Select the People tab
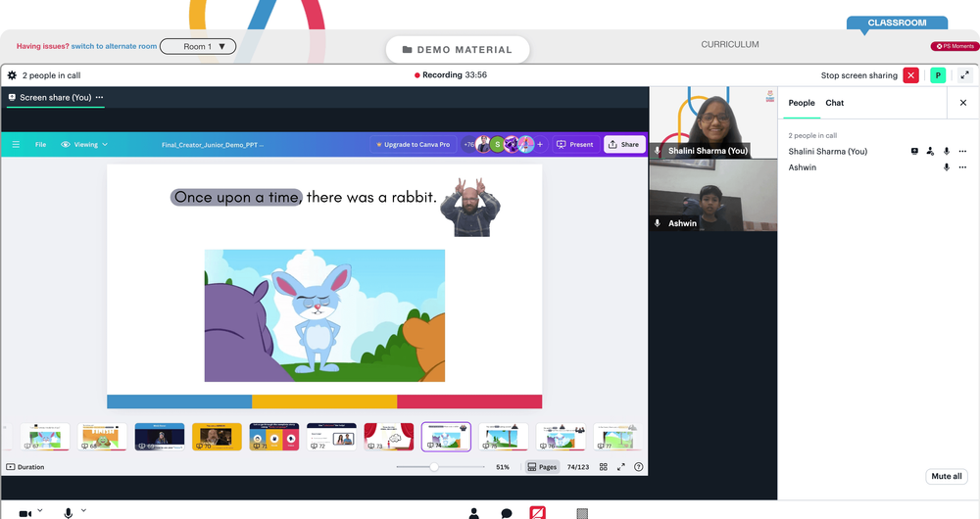The width and height of the screenshot is (980, 519). pyautogui.click(x=802, y=103)
